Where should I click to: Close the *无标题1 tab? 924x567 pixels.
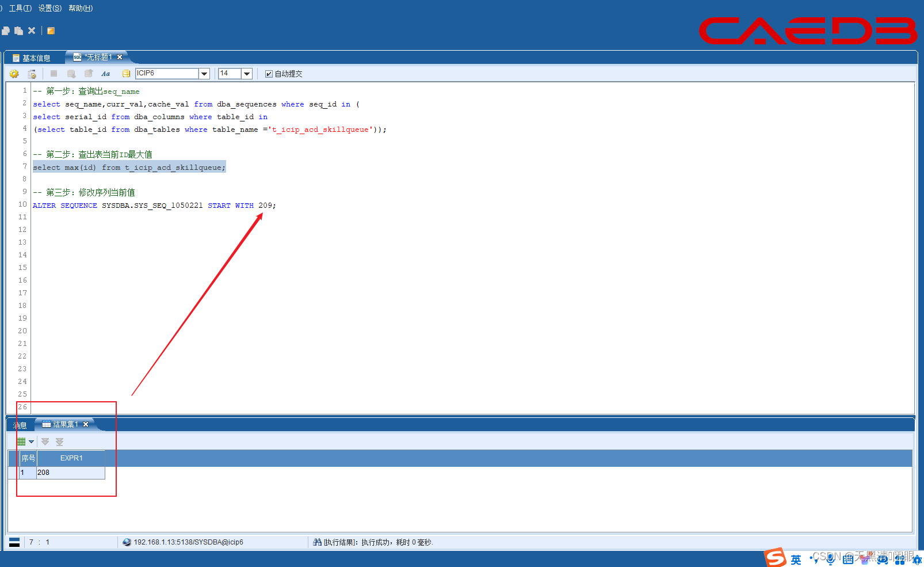click(120, 57)
